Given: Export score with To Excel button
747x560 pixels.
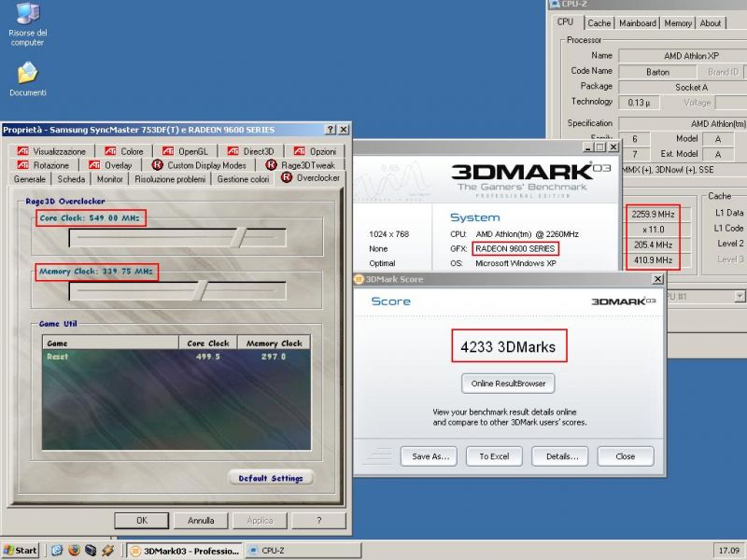Looking at the screenshot, I should (x=494, y=456).
